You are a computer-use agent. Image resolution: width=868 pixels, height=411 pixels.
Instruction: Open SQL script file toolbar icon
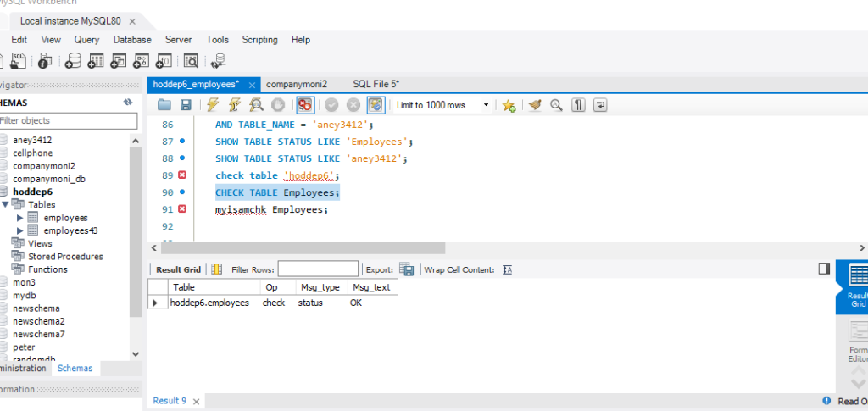click(x=19, y=60)
